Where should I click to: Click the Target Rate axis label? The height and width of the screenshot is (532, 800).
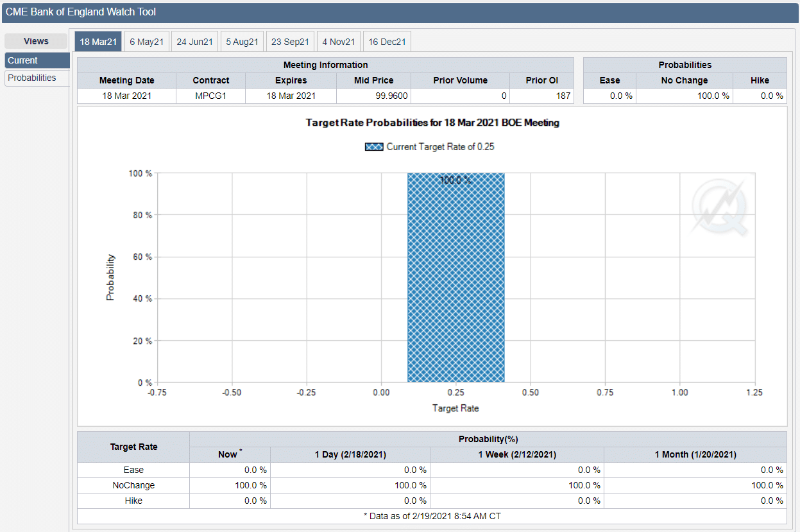click(x=455, y=408)
